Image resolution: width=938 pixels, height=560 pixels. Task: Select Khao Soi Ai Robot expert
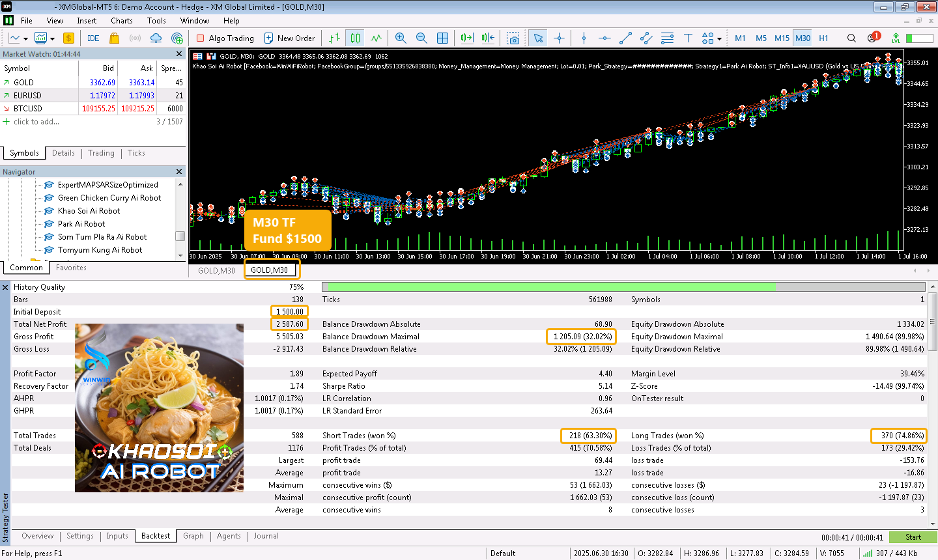click(89, 211)
